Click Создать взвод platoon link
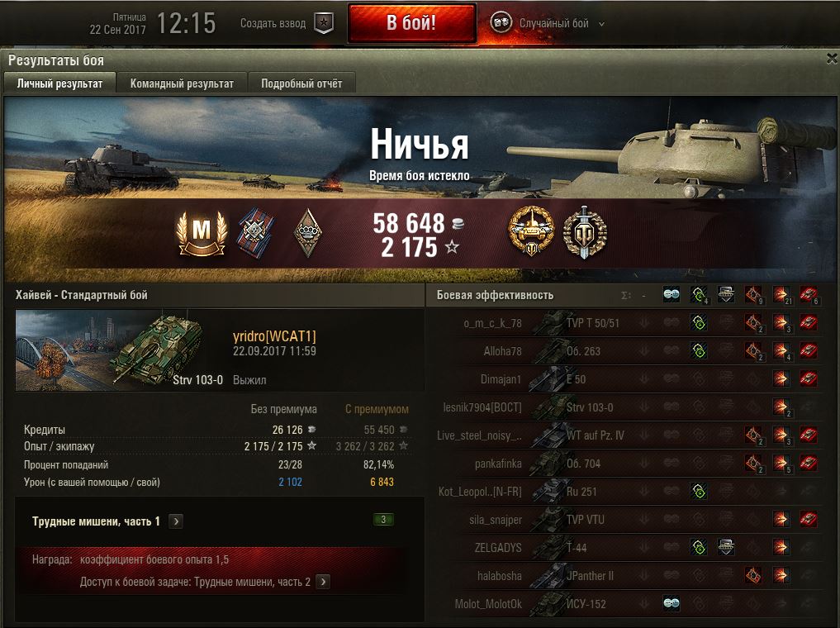 tap(273, 23)
